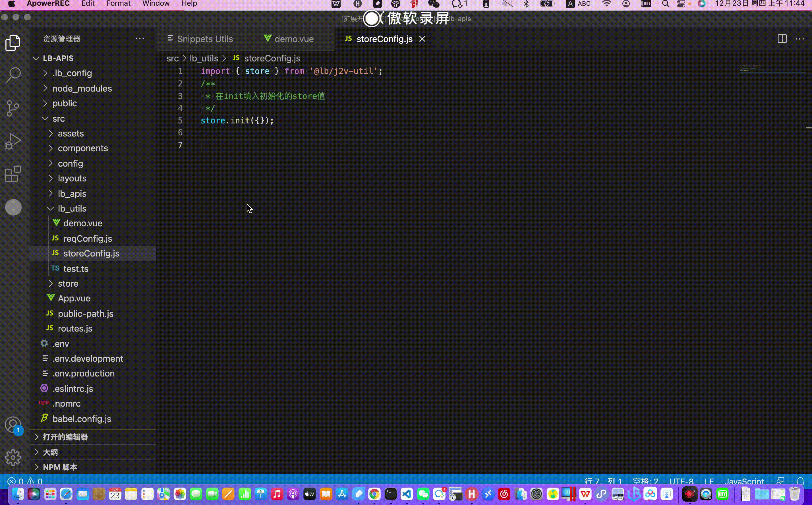This screenshot has width=812, height=505.
Task: Click the empty line 7 in the editor
Action: click(469, 145)
